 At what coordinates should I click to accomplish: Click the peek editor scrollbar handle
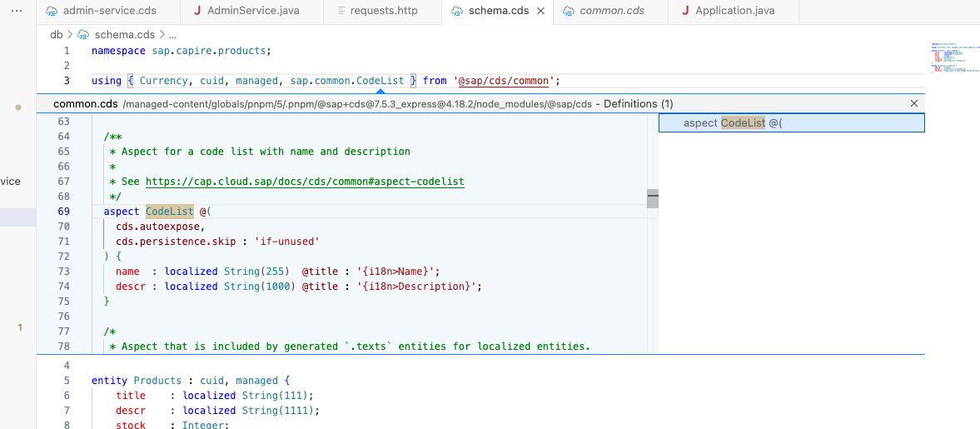tap(653, 198)
